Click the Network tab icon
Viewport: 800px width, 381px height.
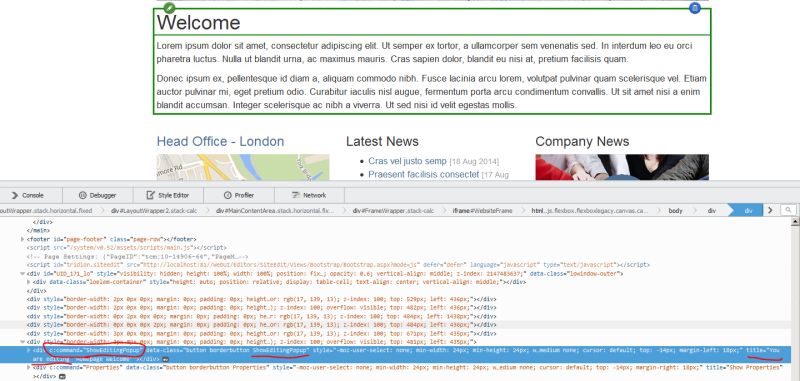click(295, 195)
